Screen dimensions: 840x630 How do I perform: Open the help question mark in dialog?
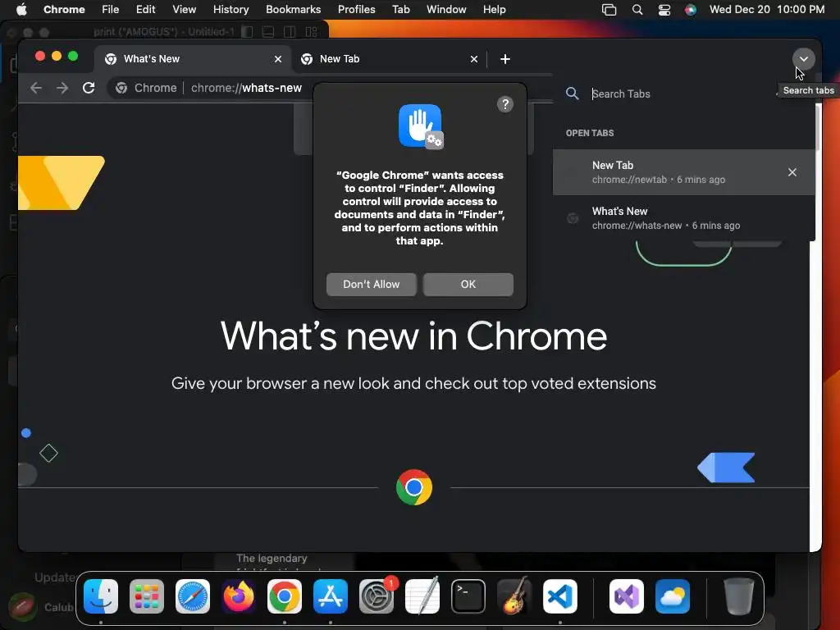coord(504,104)
